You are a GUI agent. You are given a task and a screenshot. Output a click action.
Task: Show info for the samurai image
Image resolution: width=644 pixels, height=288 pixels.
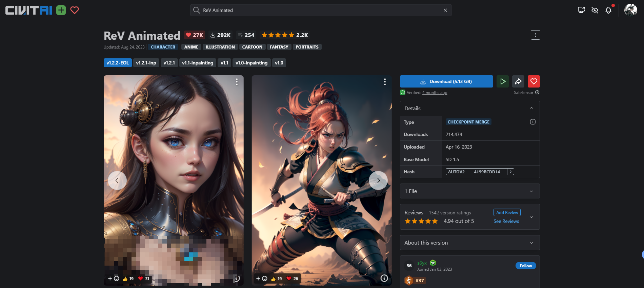[x=384, y=278]
